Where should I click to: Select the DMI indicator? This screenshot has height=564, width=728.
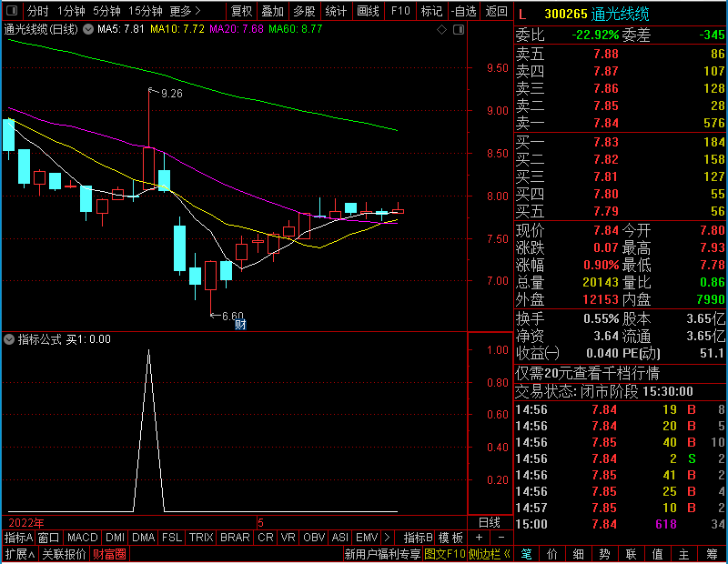116,538
